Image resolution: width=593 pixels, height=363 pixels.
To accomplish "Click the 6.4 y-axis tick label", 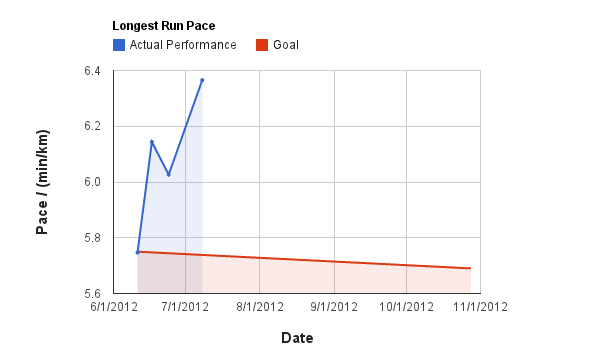I will click(x=92, y=71).
